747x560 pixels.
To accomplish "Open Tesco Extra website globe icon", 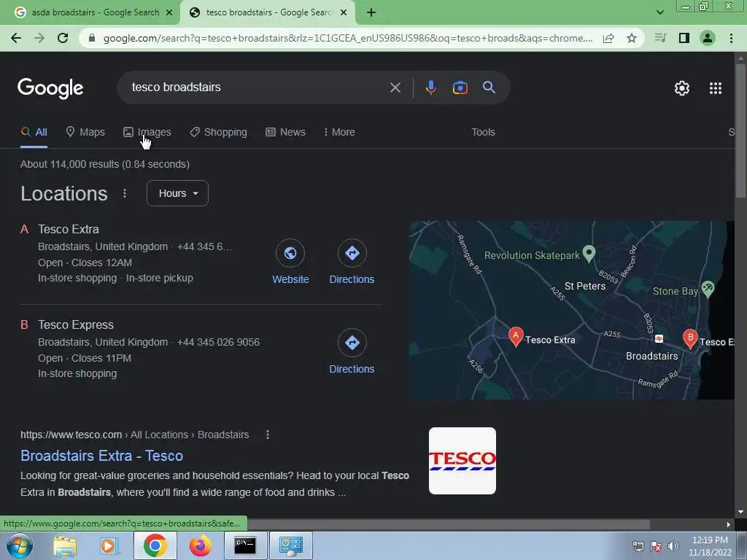I will pyautogui.click(x=290, y=253).
